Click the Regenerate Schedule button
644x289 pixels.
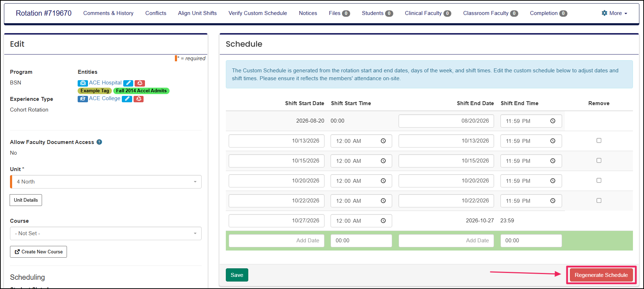(x=601, y=275)
